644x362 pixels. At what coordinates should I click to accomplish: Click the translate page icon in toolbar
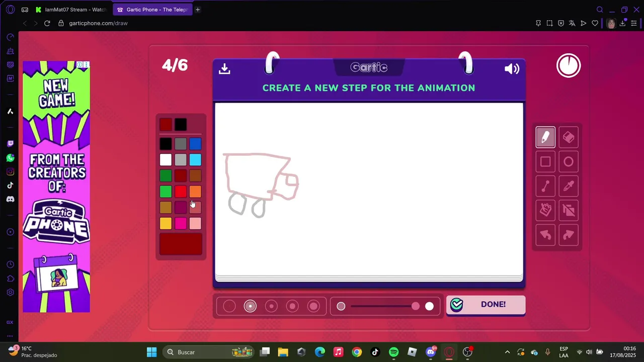[x=572, y=23]
